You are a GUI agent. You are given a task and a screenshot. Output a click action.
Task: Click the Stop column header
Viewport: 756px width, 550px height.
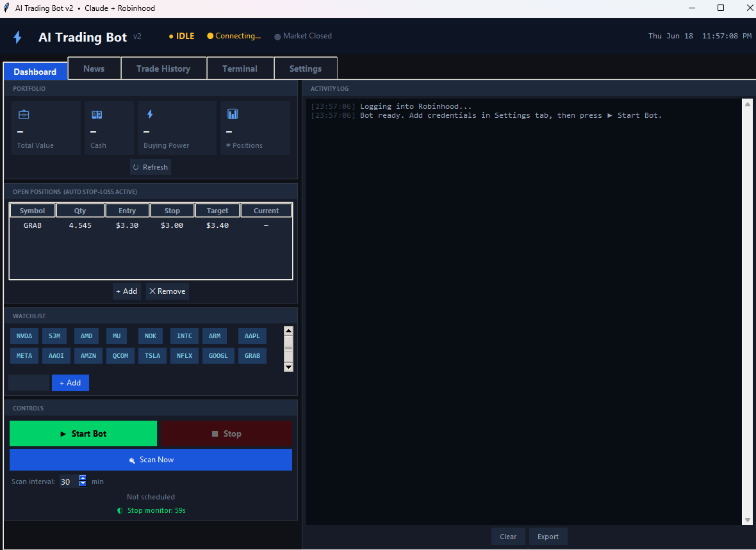click(x=172, y=211)
